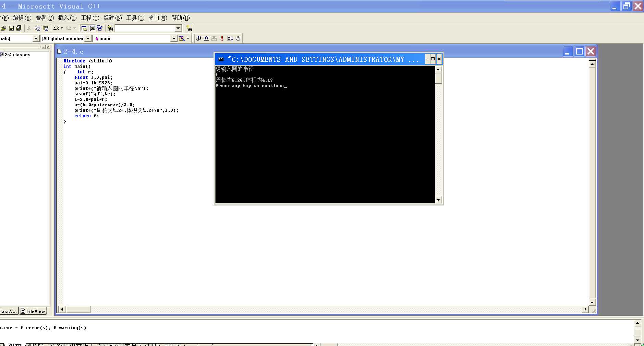Restore the 2-4.c document window
This screenshot has height=346, width=644.
coord(579,51)
